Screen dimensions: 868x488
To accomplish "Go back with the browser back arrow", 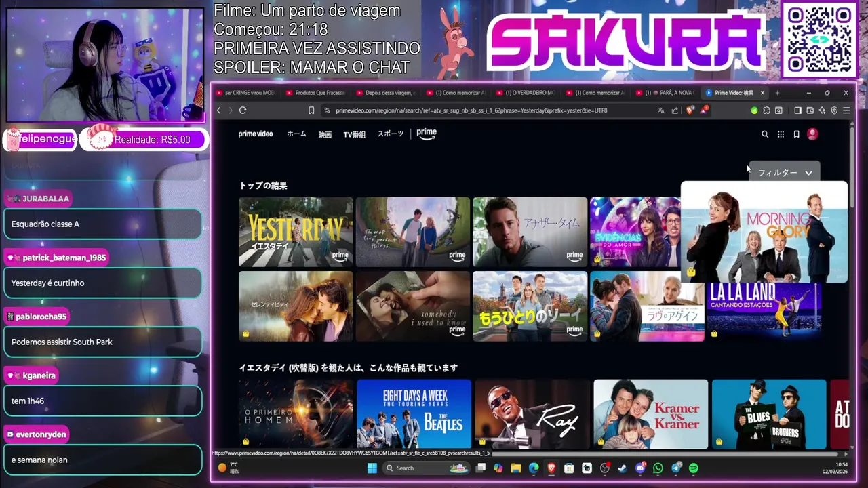I will pos(218,110).
